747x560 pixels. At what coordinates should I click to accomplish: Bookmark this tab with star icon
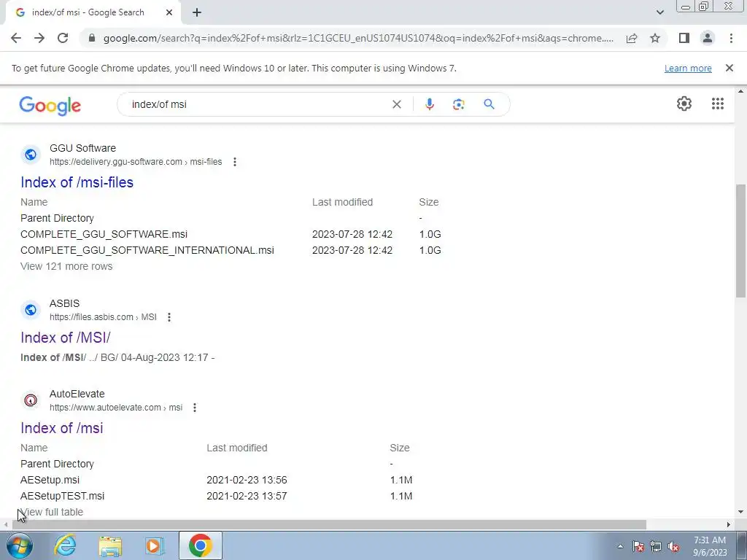[x=655, y=38]
